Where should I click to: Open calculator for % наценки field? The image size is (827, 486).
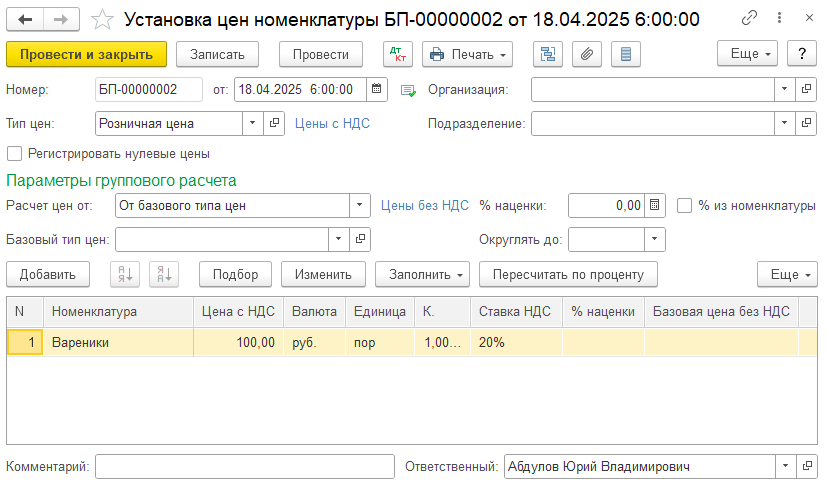(654, 206)
